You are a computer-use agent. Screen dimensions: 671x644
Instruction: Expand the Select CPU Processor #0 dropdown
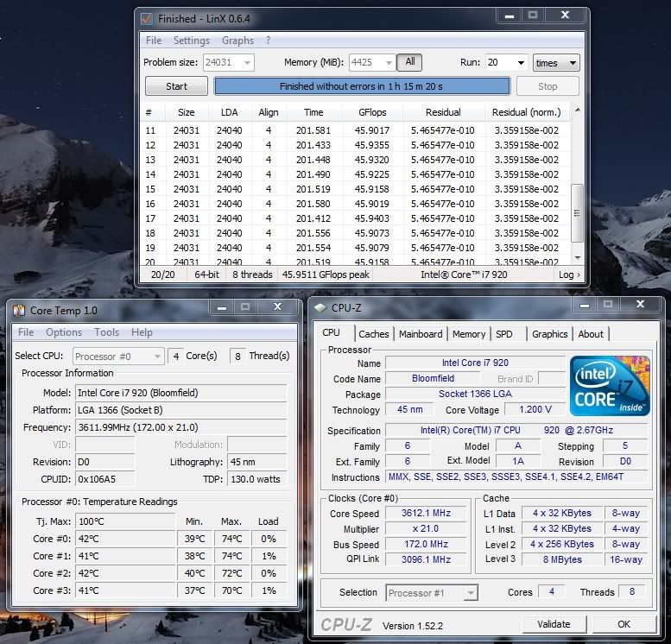click(118, 357)
